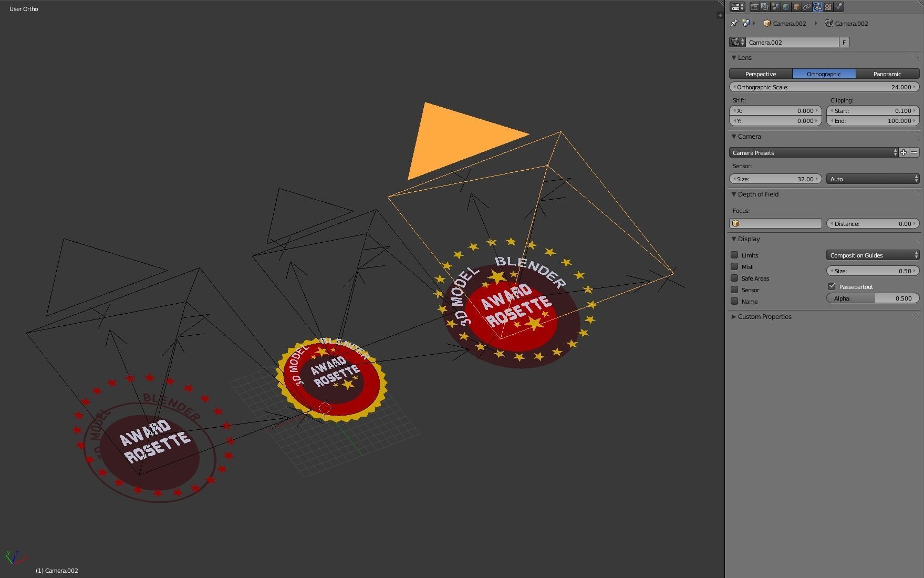Open the Camera Presets dropdown
The width and height of the screenshot is (924, 578).
click(814, 152)
